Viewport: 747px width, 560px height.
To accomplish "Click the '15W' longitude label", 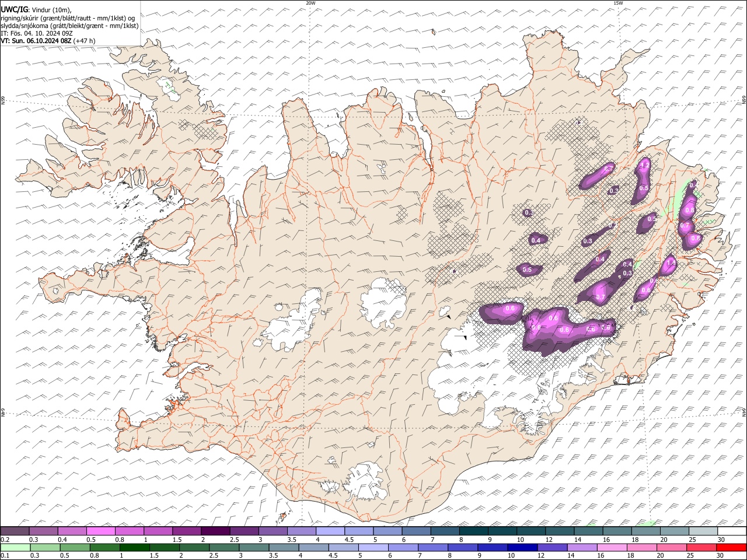I will 618,3.
